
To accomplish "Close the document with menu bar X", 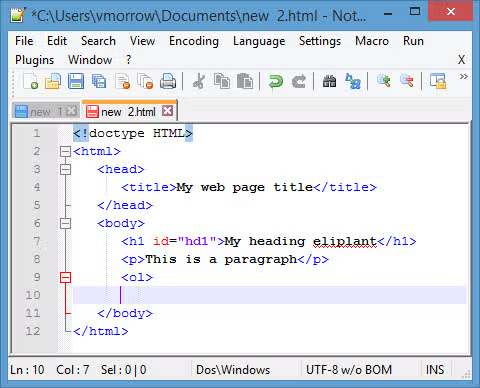I will click(461, 60).
